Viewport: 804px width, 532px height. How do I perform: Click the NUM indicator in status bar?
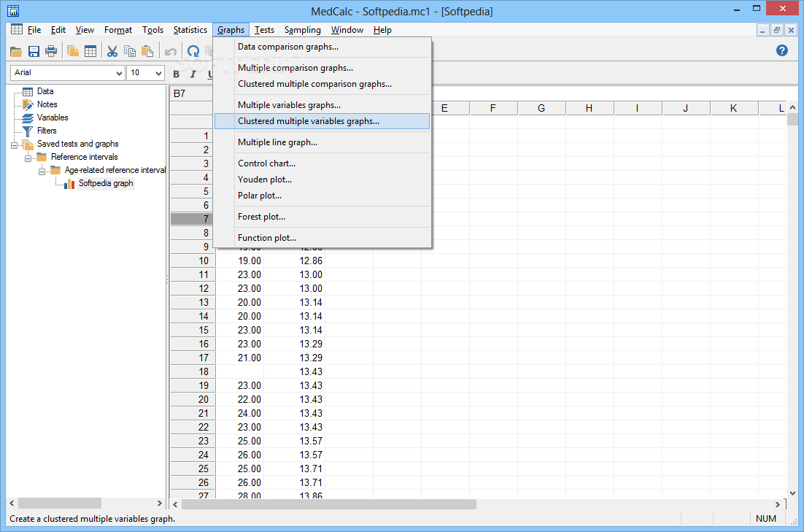click(766, 519)
